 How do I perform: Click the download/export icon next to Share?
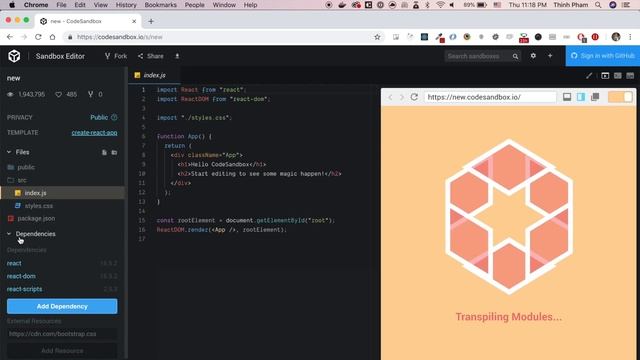tap(177, 56)
